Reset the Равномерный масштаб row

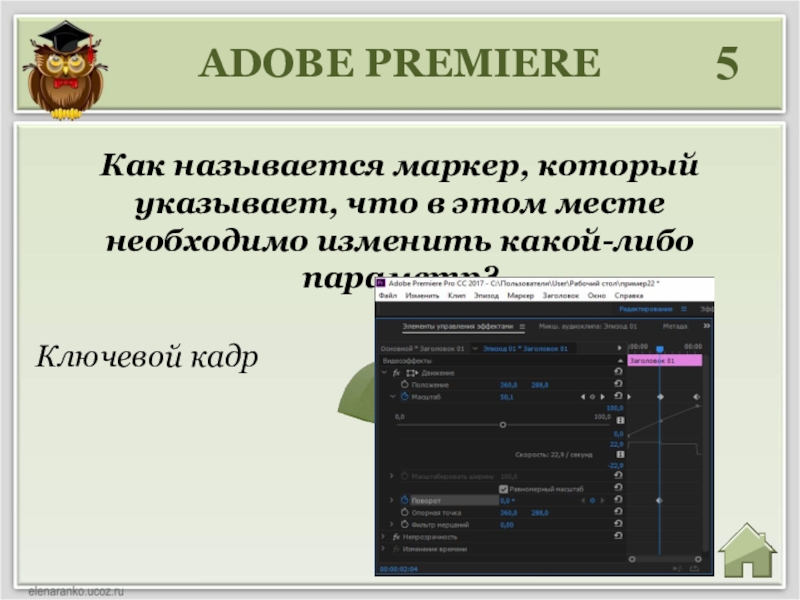[x=618, y=488]
